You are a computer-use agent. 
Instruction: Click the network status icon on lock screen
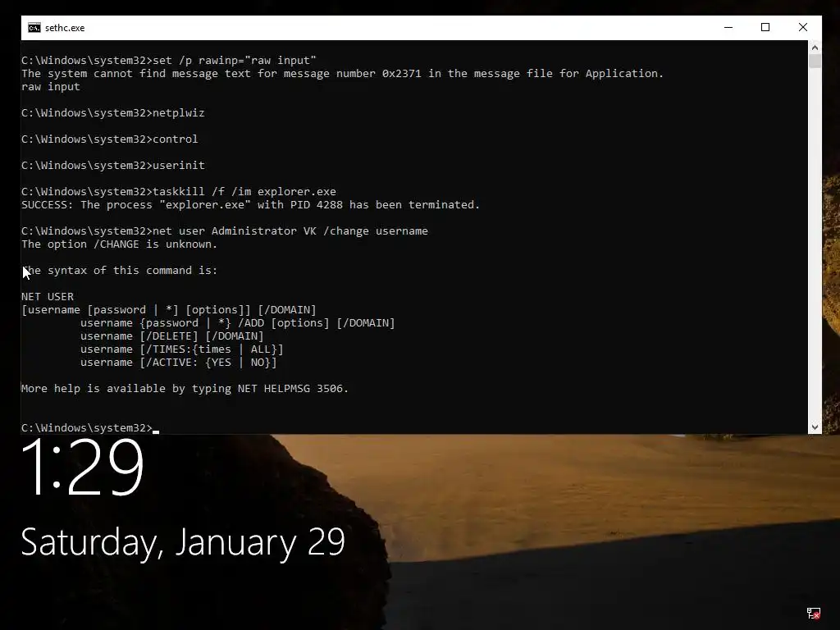813,613
